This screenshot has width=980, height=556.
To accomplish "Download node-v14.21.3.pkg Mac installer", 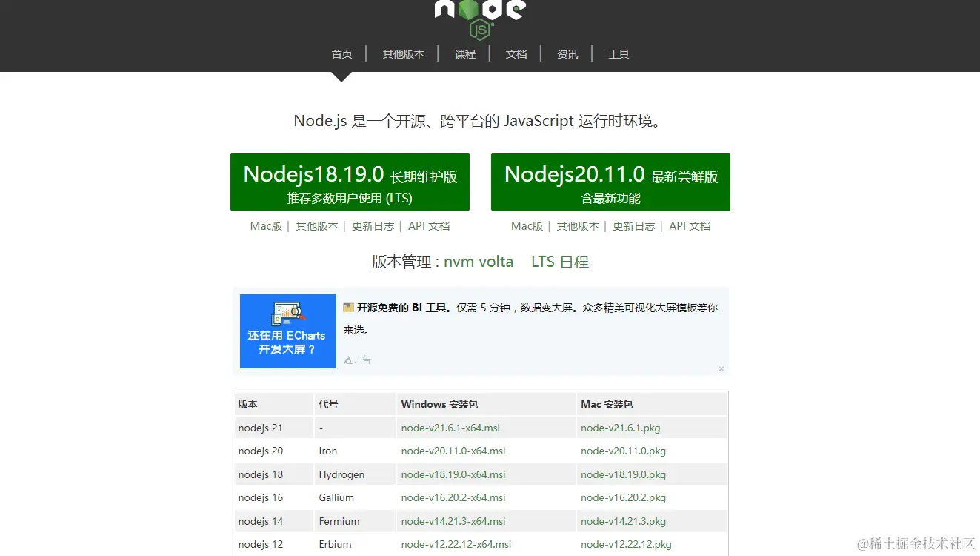I will [624, 521].
